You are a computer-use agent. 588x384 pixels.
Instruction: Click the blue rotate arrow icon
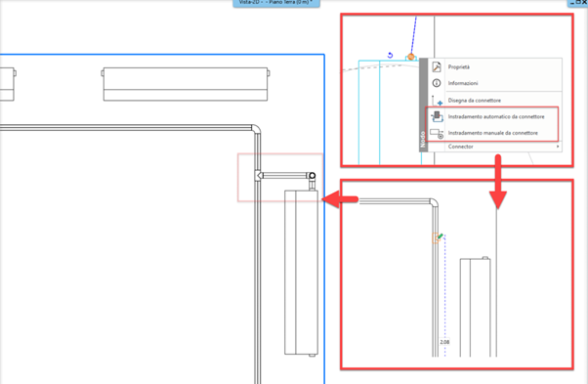click(x=390, y=56)
